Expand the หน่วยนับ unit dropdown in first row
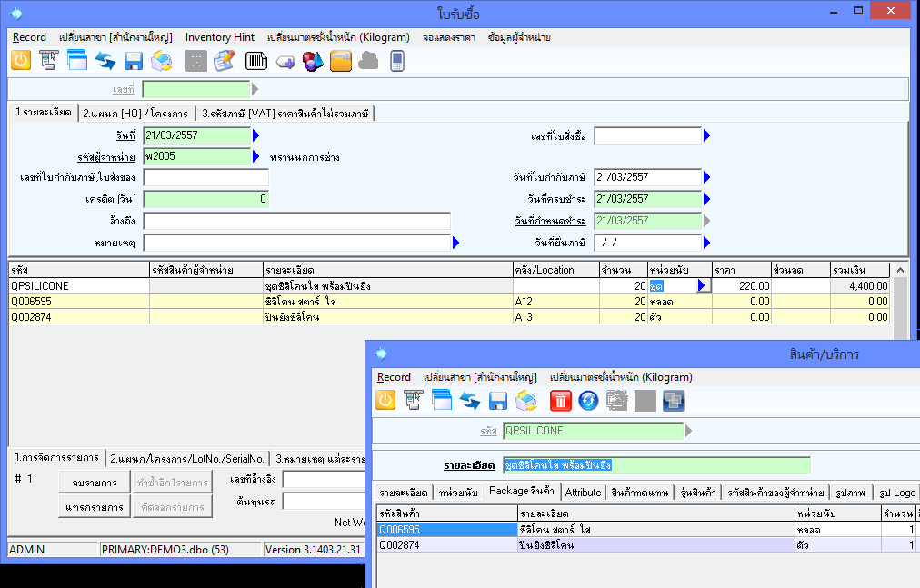920x588 pixels. coord(701,285)
